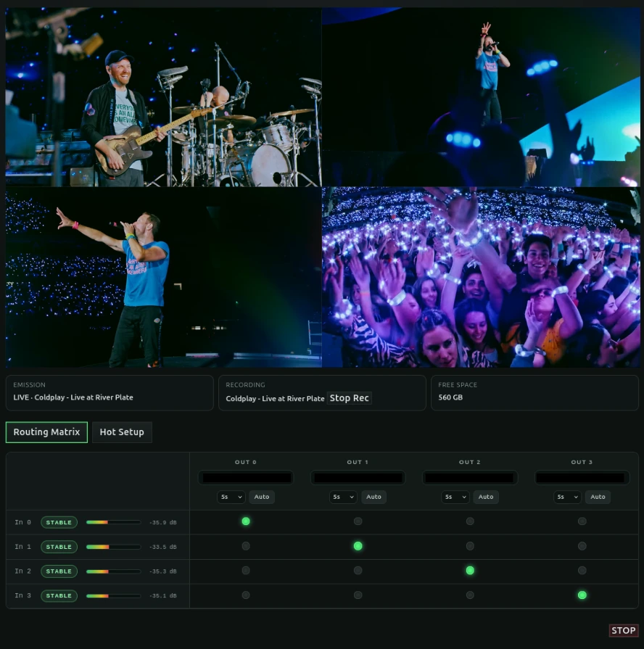Click the In 0 audio level meter
The width and height of the screenshot is (644, 649).
113,522
